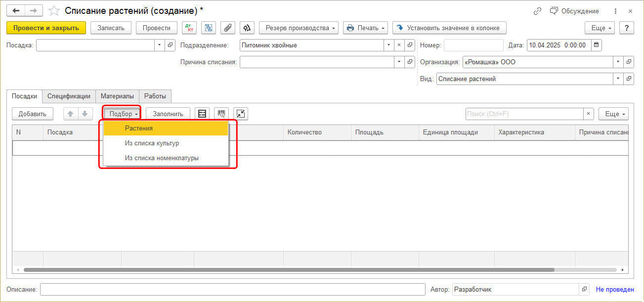
Task: Click the Провести button
Action: point(157,28)
